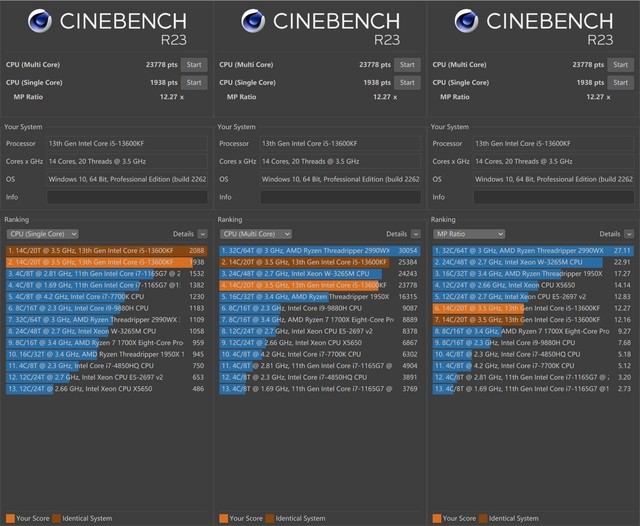This screenshot has width=640, height=526.
Task: Select the i5-13600KF row with ratio 12.27 in ranking
Action: point(533,308)
